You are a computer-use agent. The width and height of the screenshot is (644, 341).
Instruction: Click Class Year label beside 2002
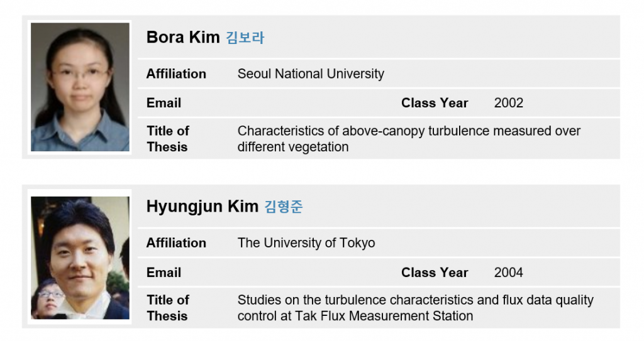[x=435, y=103]
